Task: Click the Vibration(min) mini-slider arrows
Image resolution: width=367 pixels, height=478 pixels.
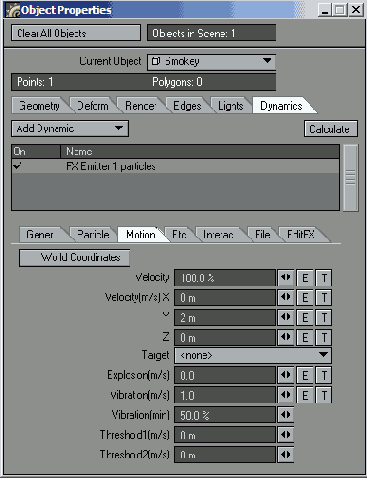Action: pos(286,415)
